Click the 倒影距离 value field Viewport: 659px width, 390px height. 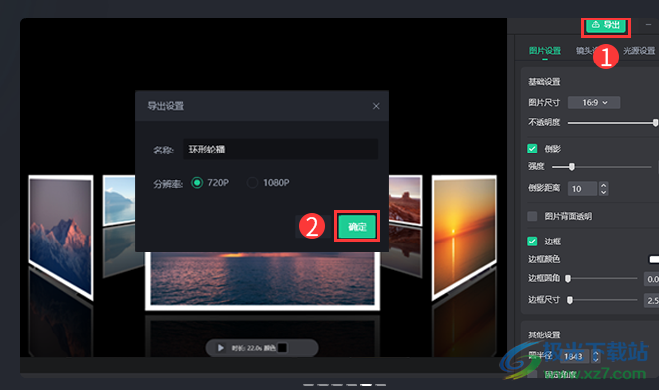[583, 189]
